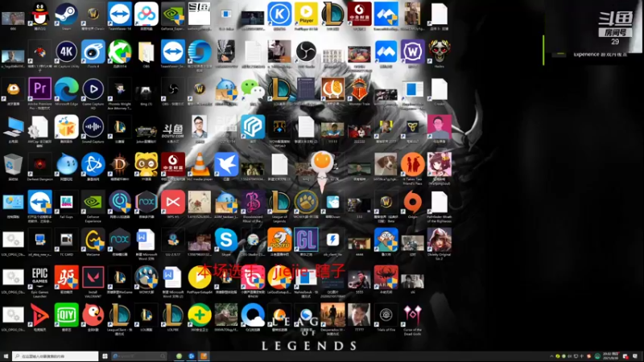Open the Install VALORANT shortcut
The image size is (644, 362).
tap(93, 278)
